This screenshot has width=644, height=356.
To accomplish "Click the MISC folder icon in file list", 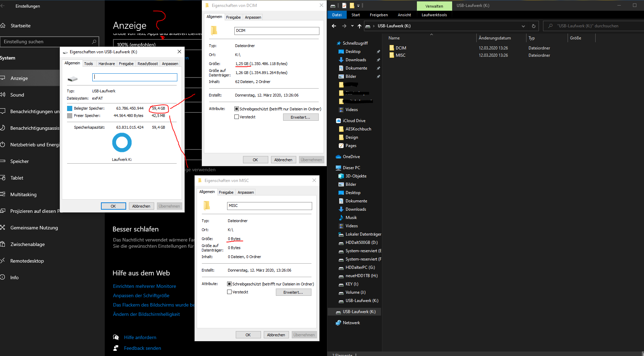I will click(392, 55).
